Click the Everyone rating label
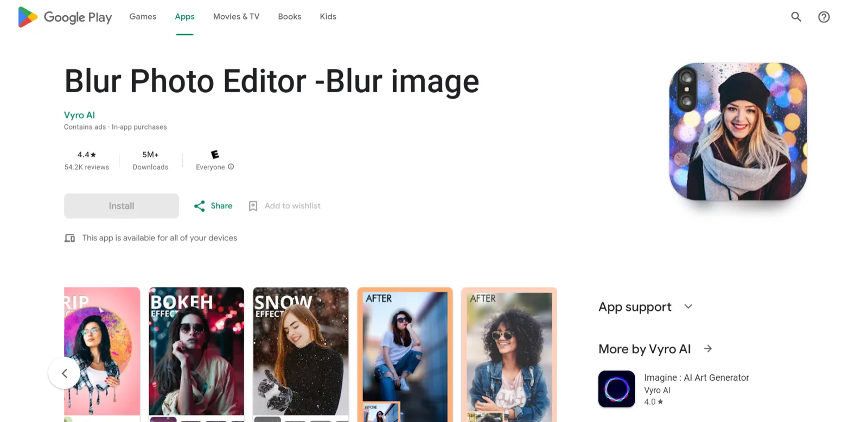 pyautogui.click(x=210, y=167)
